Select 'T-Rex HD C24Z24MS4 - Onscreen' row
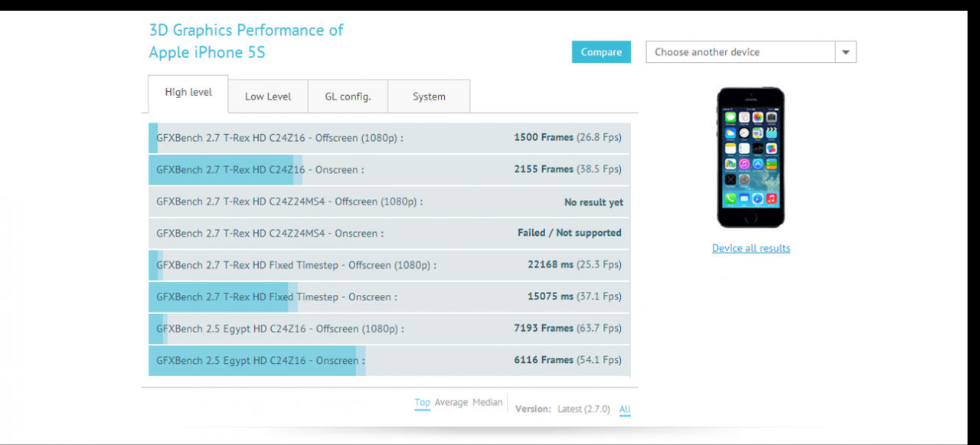 [x=389, y=233]
